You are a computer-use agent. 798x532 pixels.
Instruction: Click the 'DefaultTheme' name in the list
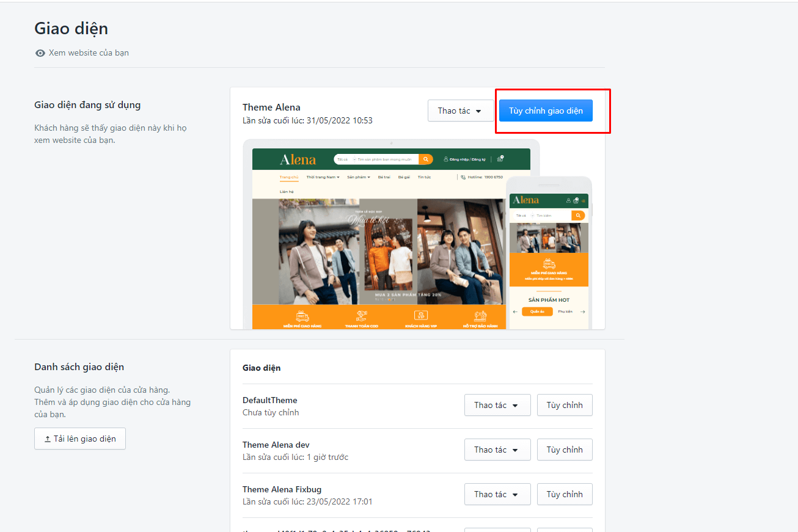click(270, 400)
